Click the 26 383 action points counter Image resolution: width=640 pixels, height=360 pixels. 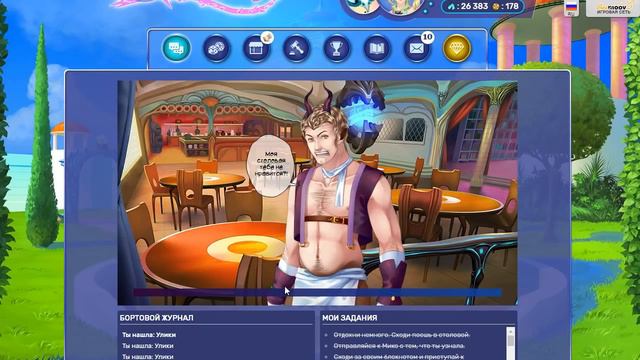coord(468,6)
